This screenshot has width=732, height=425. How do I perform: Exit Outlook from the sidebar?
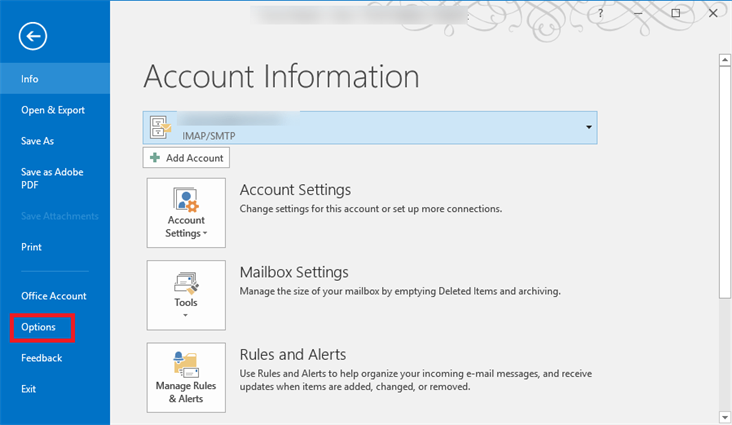click(29, 389)
